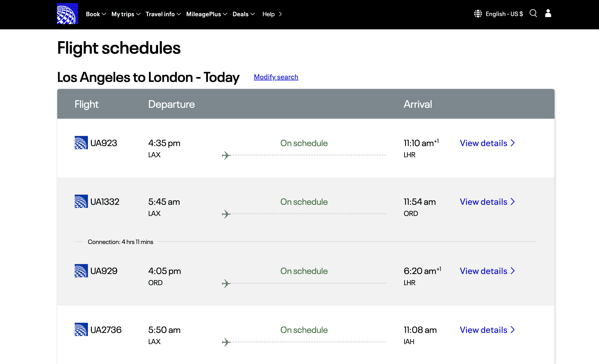The width and height of the screenshot is (599, 364).
Task: Click the United globe logo in header
Action: click(x=67, y=14)
